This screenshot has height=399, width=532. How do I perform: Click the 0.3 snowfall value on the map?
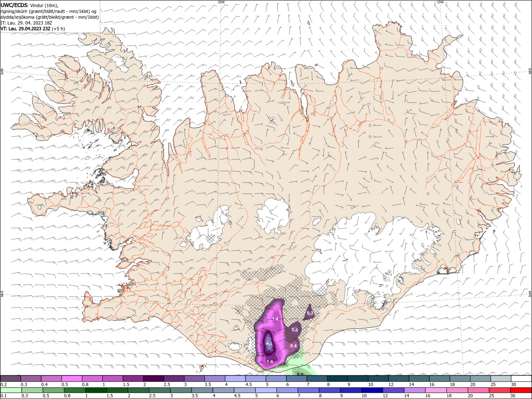point(310,313)
